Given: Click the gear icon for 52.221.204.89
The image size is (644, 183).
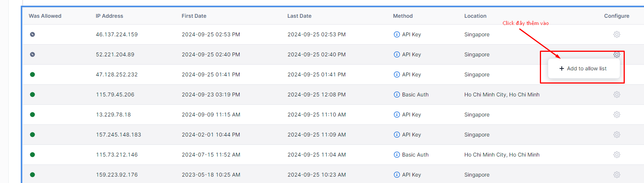Looking at the screenshot, I should (x=616, y=54).
